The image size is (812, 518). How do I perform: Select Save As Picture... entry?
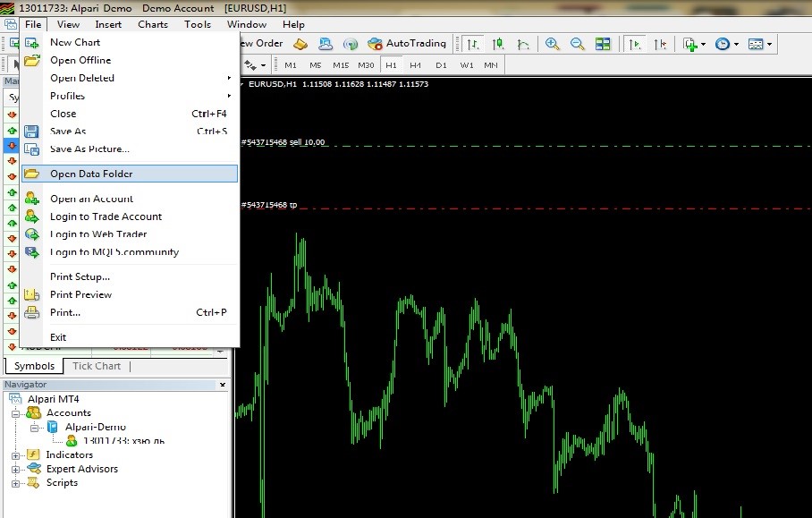click(x=130, y=149)
